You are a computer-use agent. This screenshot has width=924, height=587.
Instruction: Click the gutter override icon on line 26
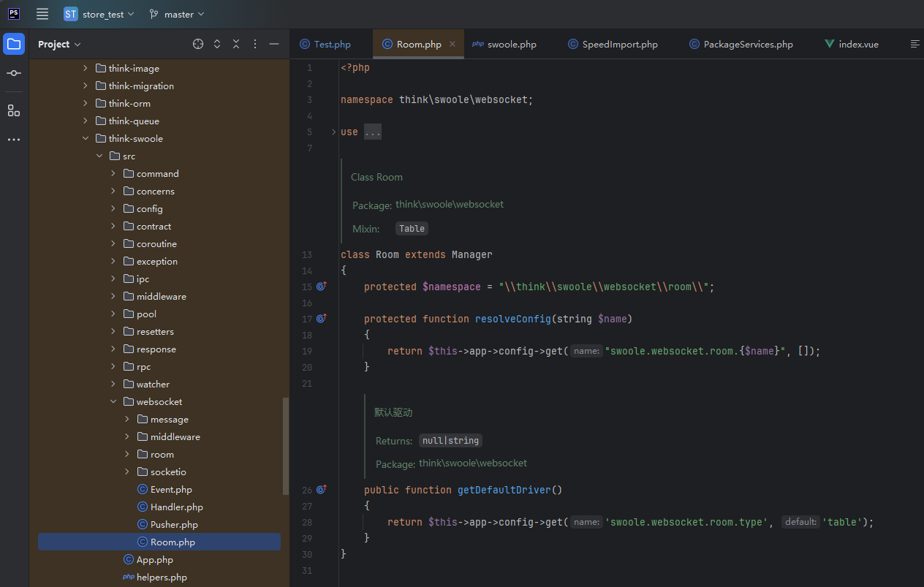coord(321,490)
